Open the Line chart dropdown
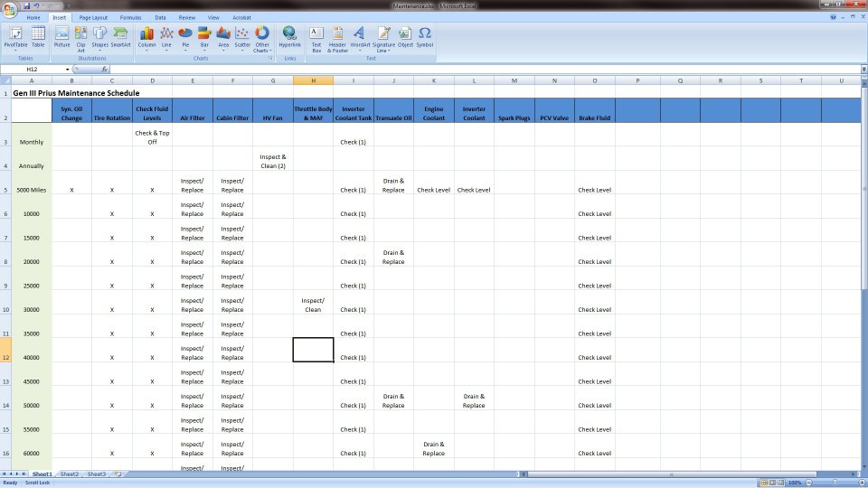 (166, 39)
